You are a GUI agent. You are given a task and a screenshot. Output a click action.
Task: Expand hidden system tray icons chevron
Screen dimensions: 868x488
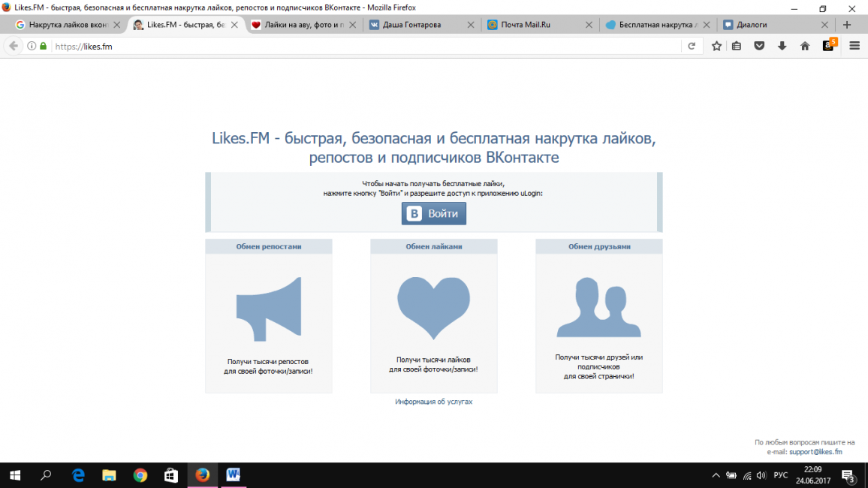716,475
